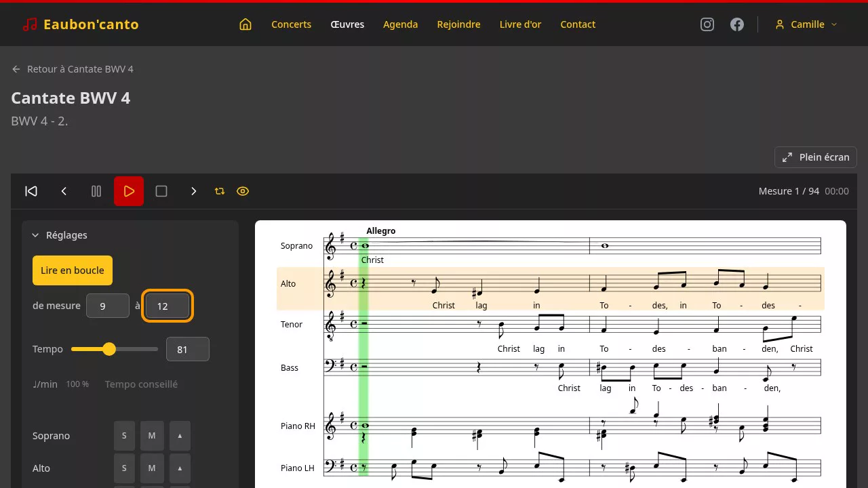
Task: Jump to the start of the score
Action: click(31, 191)
